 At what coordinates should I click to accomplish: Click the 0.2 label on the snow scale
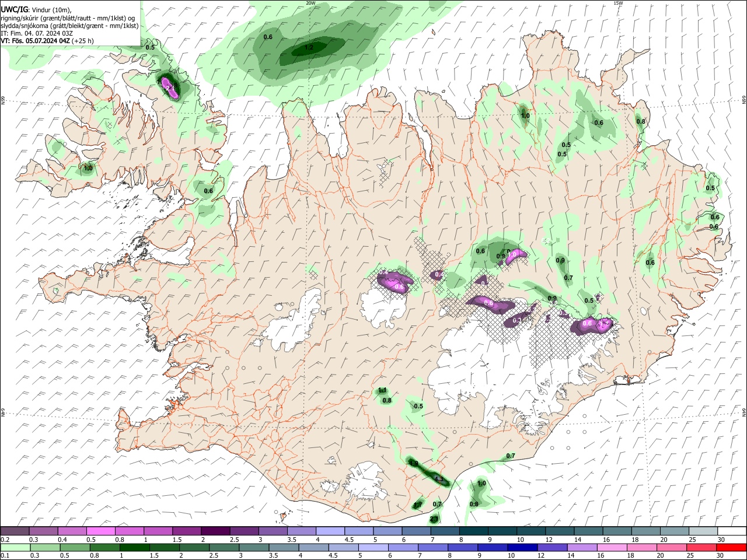tap(5, 540)
